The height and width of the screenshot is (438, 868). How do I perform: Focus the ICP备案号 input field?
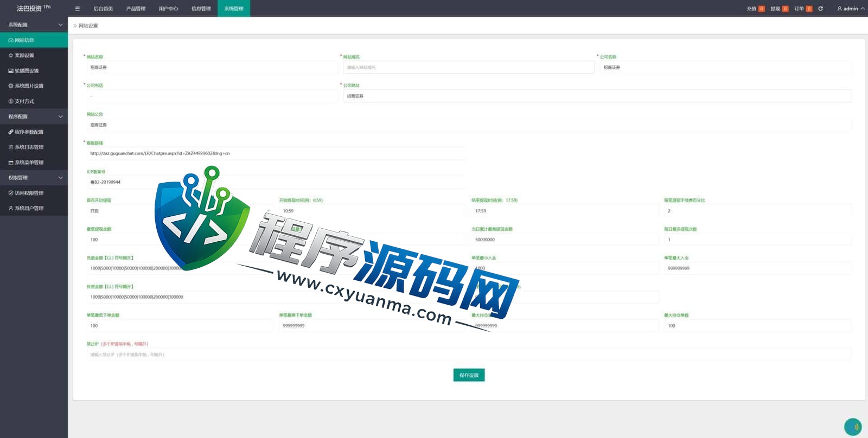[x=276, y=182]
